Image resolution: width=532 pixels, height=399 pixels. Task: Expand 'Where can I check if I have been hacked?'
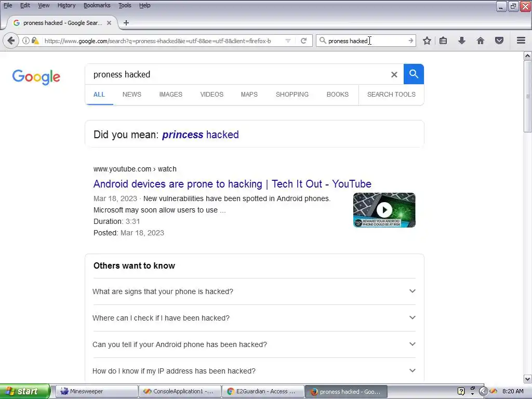(x=254, y=318)
